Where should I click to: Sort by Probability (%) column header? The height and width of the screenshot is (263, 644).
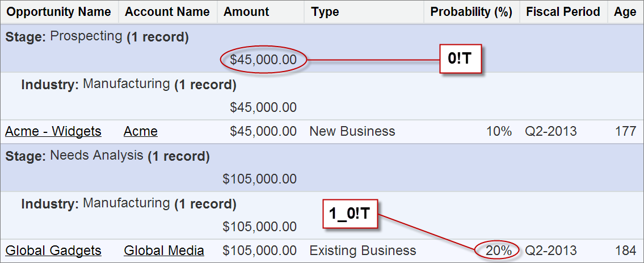tap(471, 12)
